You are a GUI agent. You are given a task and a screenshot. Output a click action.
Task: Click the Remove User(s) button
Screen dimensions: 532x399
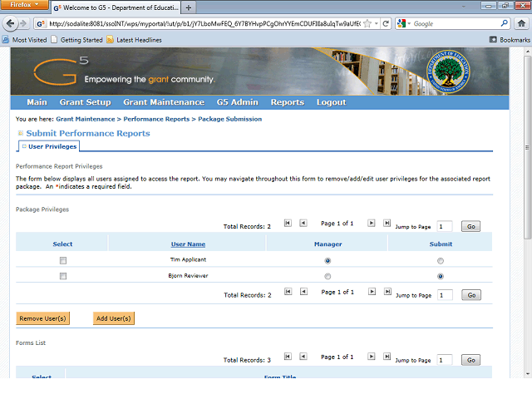pos(42,318)
